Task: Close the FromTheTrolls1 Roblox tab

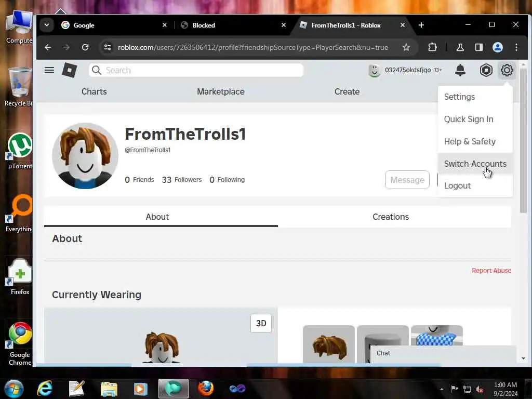Action: click(x=403, y=25)
